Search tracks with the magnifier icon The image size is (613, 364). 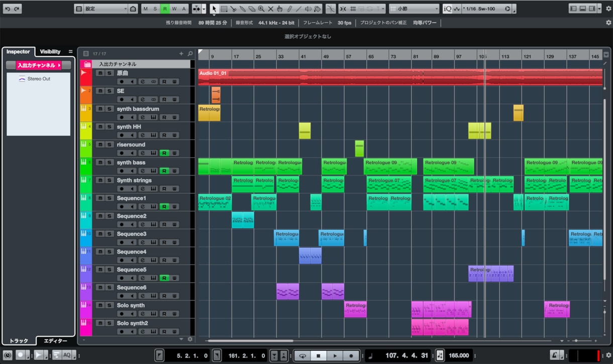point(190,54)
